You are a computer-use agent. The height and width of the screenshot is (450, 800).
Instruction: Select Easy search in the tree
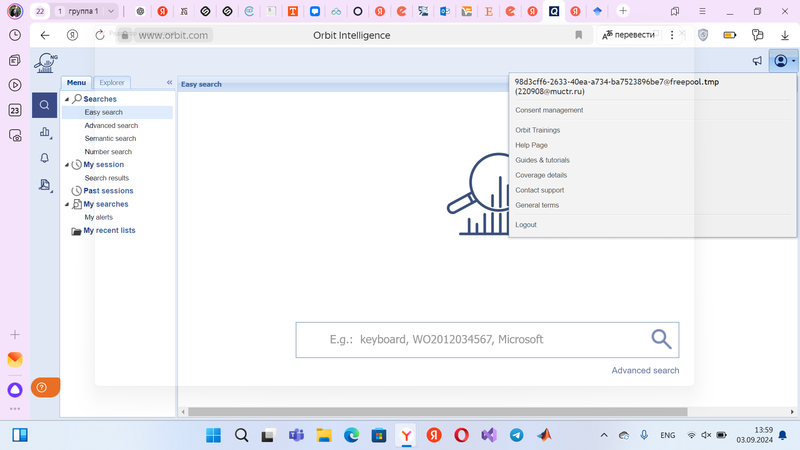(x=104, y=112)
